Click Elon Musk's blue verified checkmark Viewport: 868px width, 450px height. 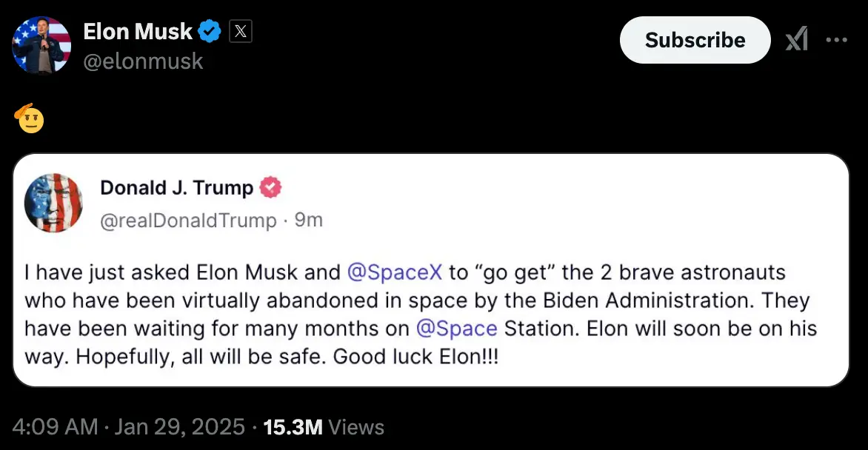pyautogui.click(x=210, y=30)
